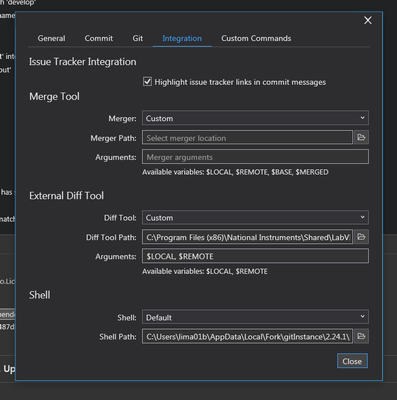Toggle highlight issue tracker links checkbox
Image resolution: width=397 pixels, height=400 pixels.
147,82
